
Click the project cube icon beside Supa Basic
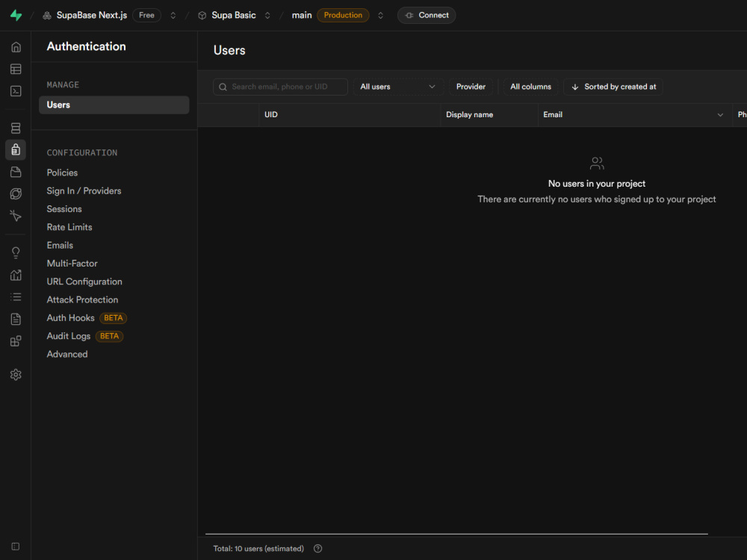[202, 16]
